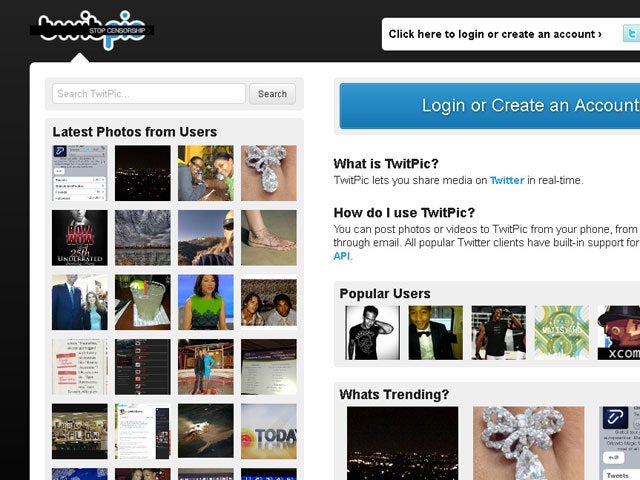
Task: Click the Twitter bird icon in the login bar
Action: coord(631,33)
